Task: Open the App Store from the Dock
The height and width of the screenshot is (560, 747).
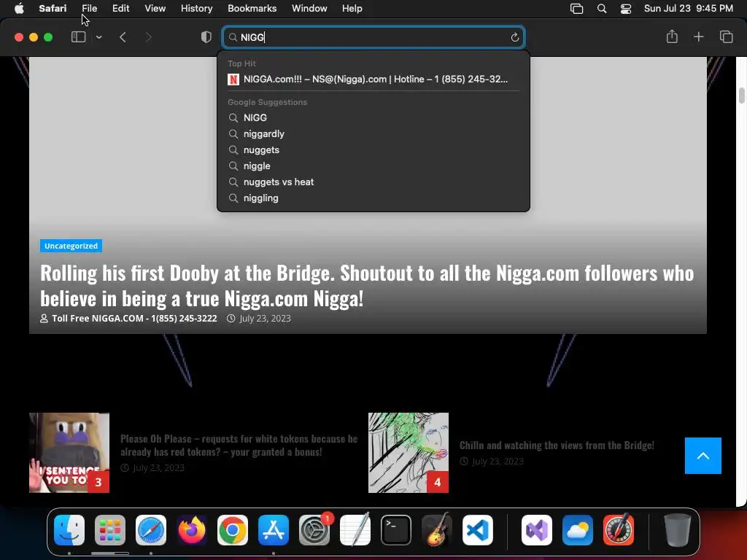Action: click(x=274, y=530)
